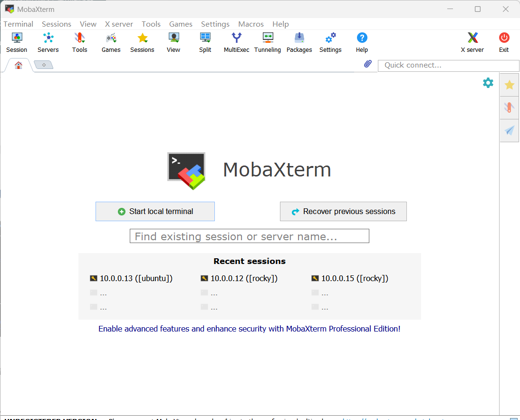This screenshot has width=520, height=420.
Task: Open the tools knife sidebar panel
Action: [510, 107]
